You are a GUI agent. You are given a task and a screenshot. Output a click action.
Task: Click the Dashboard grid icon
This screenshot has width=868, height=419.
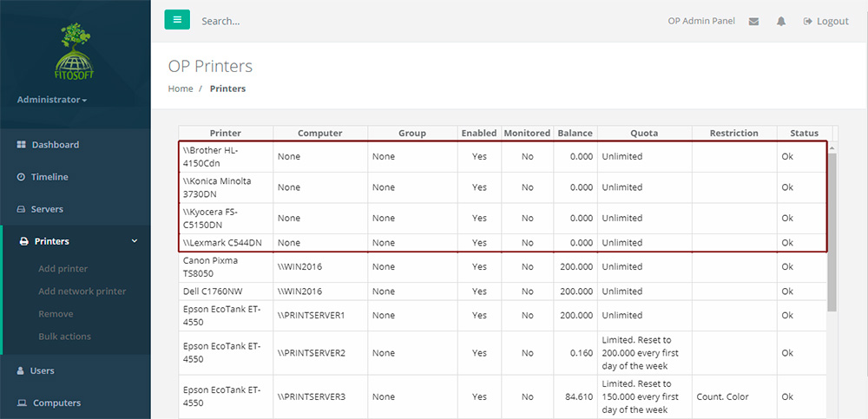pyautogui.click(x=22, y=145)
